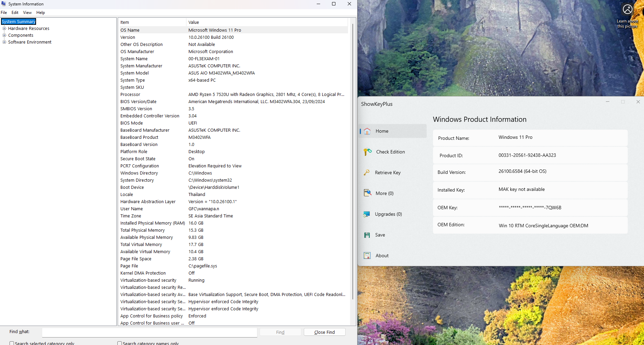Click the Save floppy disk icon
The width and height of the screenshot is (644, 345).
click(x=367, y=235)
